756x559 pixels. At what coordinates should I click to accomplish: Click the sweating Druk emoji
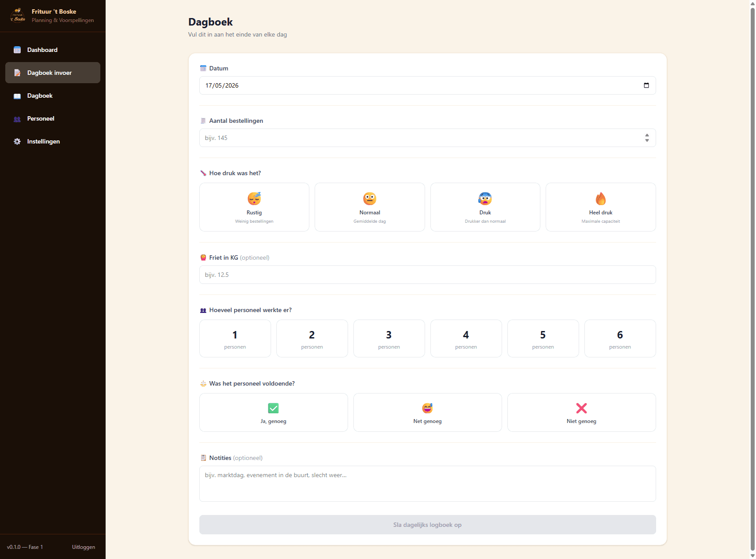[485, 199]
